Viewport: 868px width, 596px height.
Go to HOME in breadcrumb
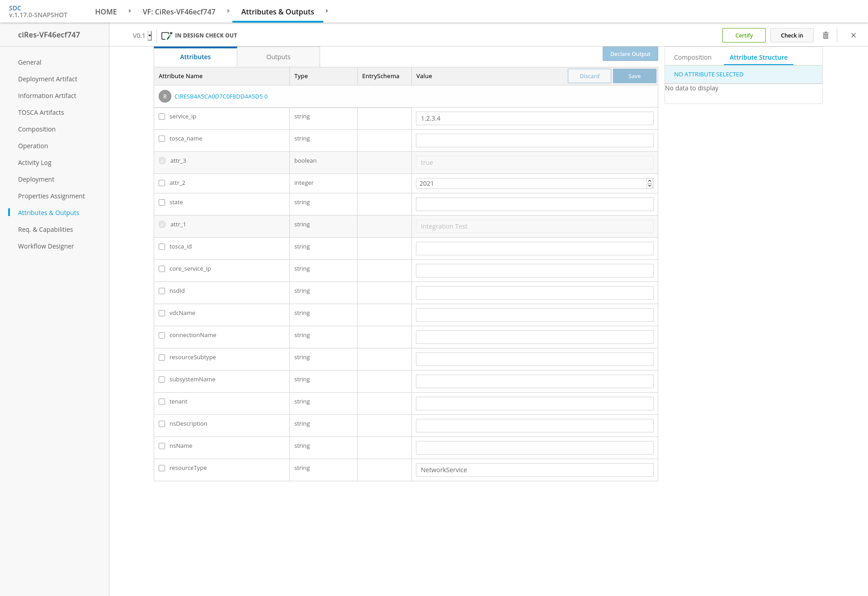106,12
